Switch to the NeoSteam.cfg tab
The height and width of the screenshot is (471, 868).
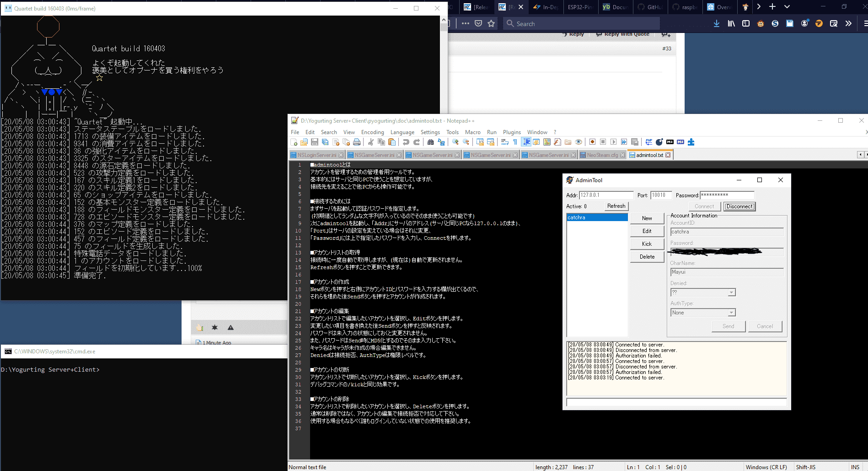point(602,155)
